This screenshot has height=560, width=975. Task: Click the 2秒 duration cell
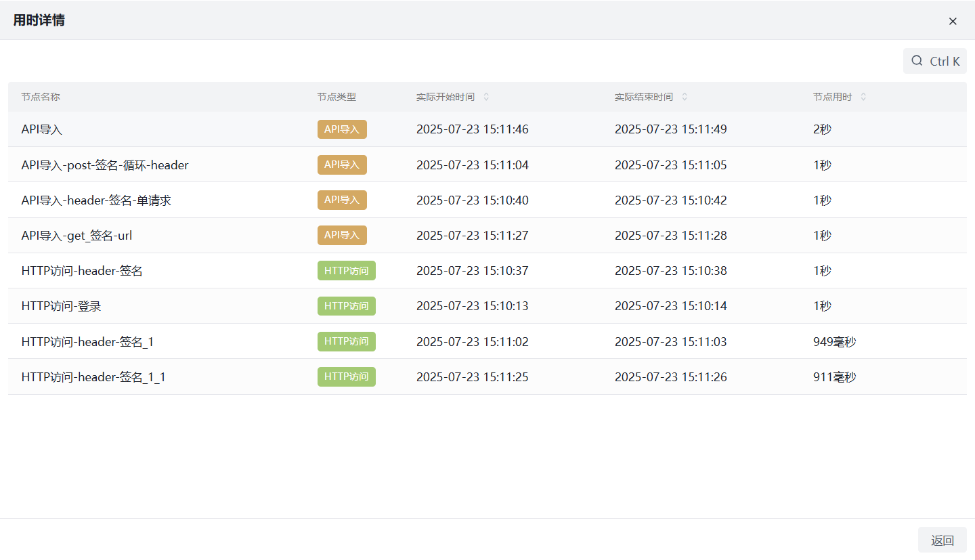coord(822,129)
